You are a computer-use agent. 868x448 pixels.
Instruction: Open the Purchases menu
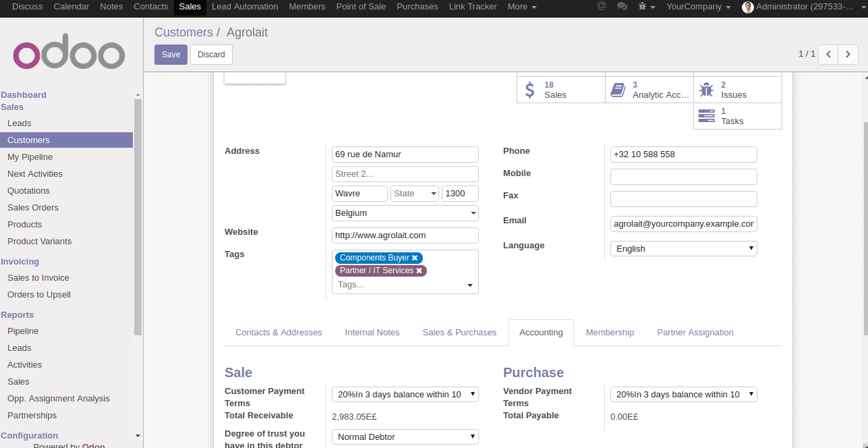(x=417, y=7)
